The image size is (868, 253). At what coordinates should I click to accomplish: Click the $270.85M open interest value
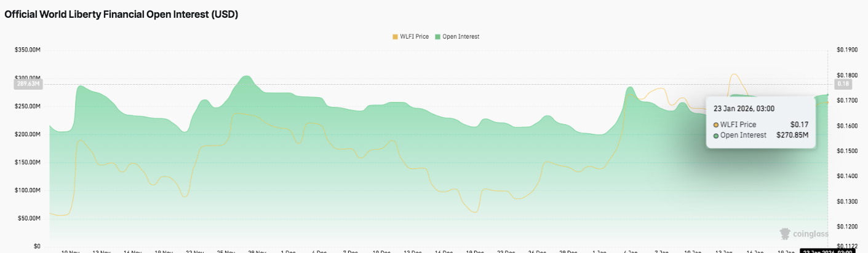pyautogui.click(x=792, y=135)
